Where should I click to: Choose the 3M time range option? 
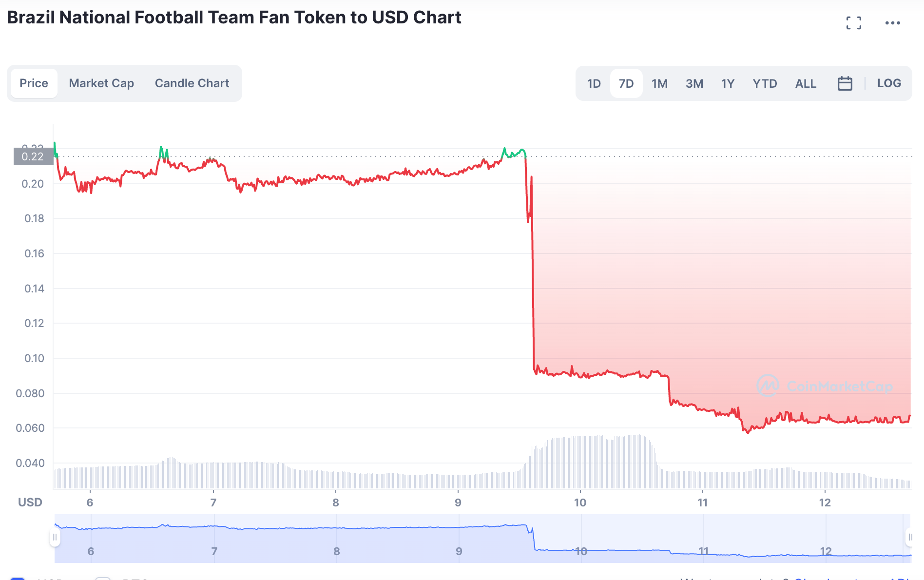tap(694, 83)
